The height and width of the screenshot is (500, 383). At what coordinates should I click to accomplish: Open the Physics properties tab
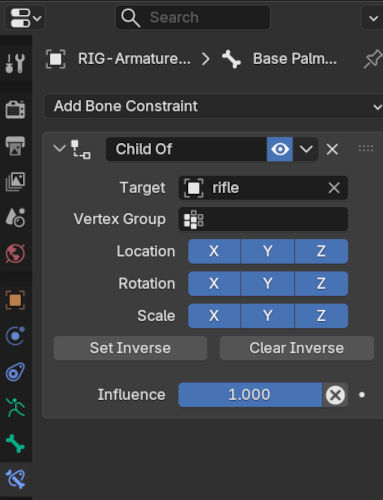15,336
